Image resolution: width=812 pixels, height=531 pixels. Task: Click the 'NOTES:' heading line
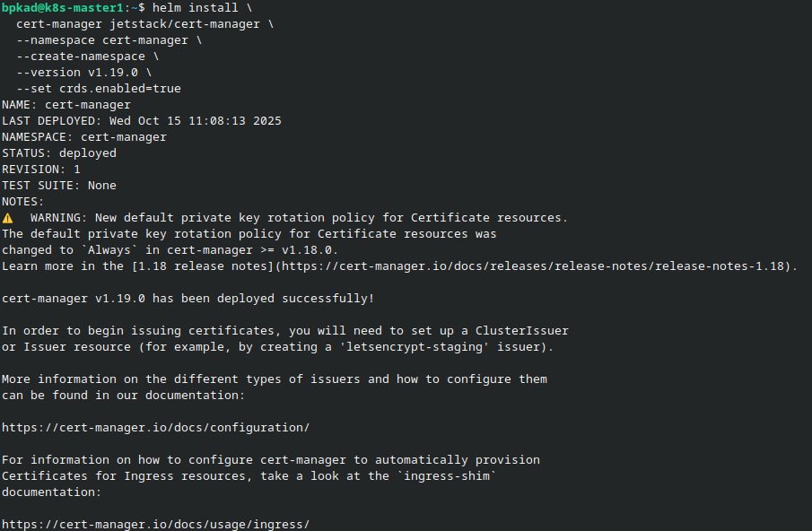pyautogui.click(x=23, y=202)
